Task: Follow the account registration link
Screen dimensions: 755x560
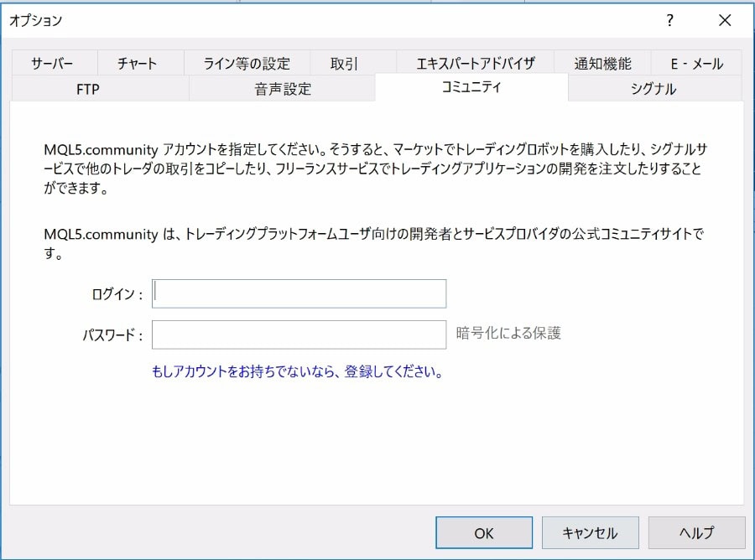Action: [297, 371]
